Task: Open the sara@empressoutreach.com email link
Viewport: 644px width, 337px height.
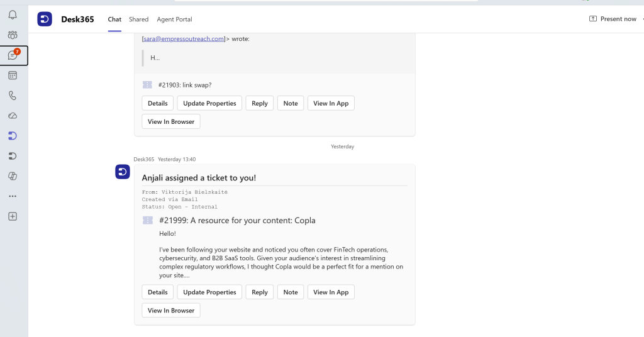Action: 184,38
